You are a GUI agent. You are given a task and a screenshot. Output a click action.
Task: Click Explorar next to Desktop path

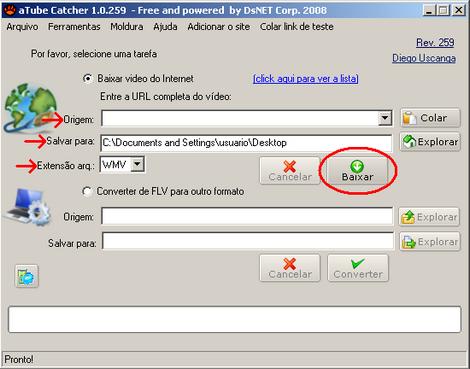[430, 142]
